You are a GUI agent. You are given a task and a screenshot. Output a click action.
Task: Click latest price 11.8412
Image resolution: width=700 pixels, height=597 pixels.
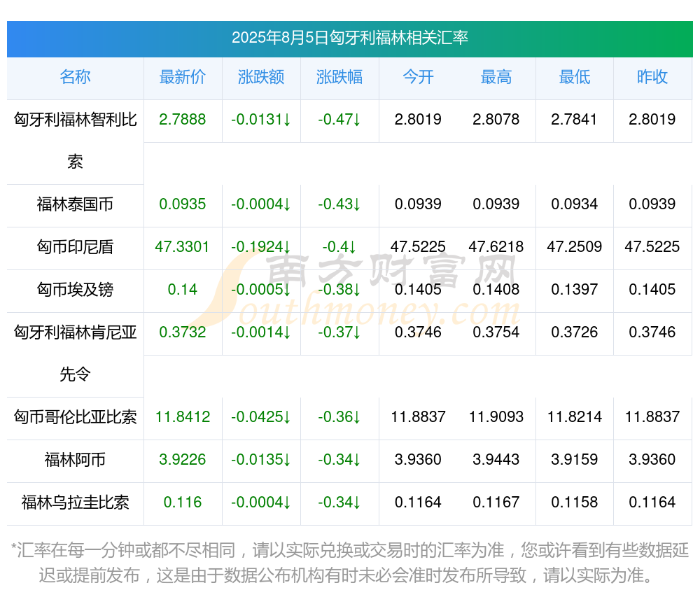(183, 416)
